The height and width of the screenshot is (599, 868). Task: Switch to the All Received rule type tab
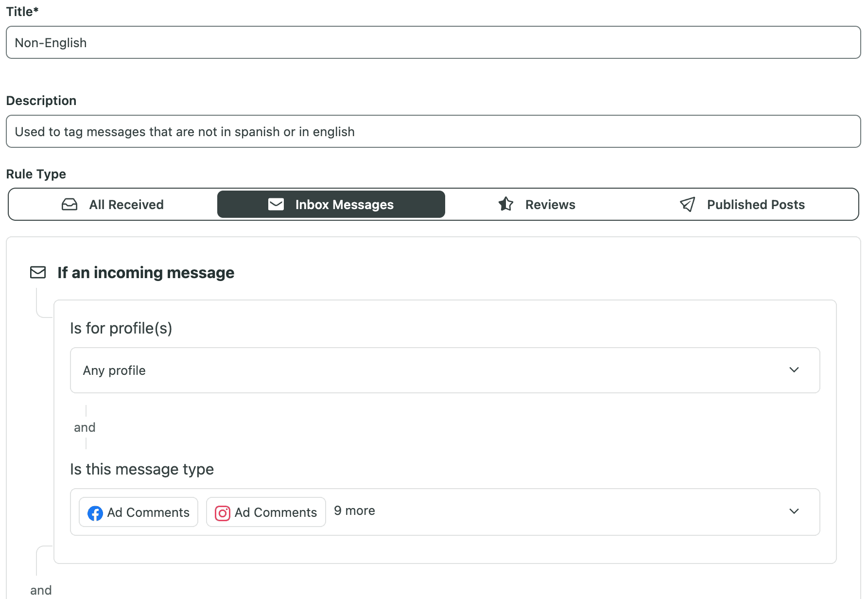[x=126, y=204]
